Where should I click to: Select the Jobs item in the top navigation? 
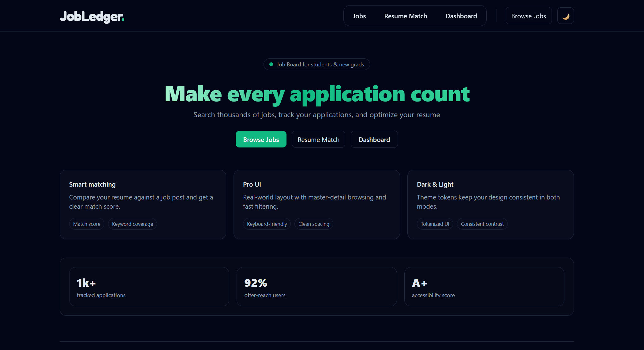tap(359, 16)
